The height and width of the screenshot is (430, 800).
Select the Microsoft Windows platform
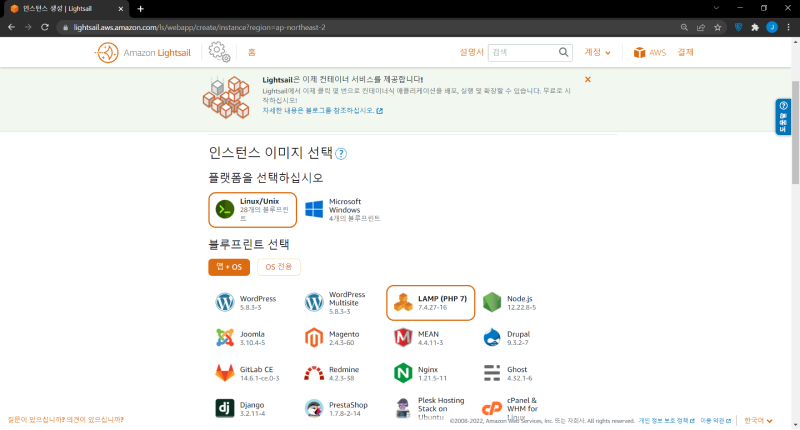click(342, 210)
